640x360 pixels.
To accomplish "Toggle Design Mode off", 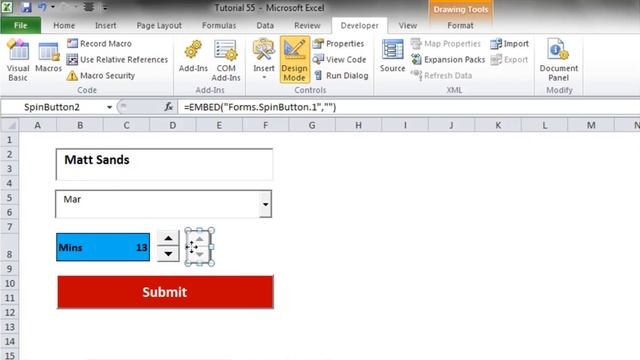I will (294, 60).
